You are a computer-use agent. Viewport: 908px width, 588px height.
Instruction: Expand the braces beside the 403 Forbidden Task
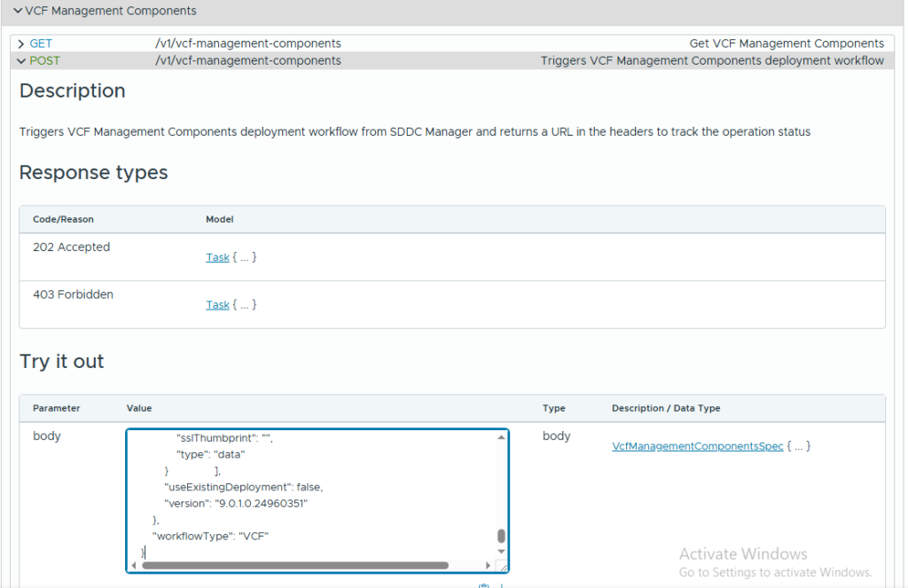pyautogui.click(x=245, y=304)
